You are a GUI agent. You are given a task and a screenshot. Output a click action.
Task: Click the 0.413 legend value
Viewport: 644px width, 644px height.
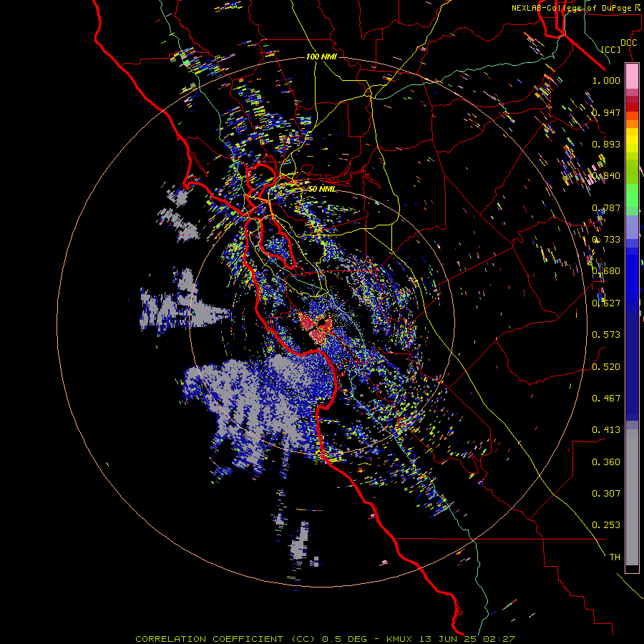tap(606, 430)
